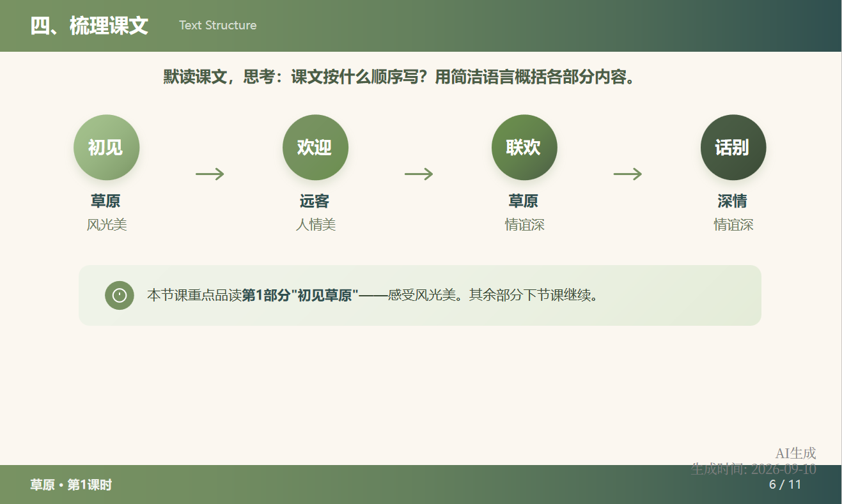
Task: Click the footer text 草原 · 第1课时
Action: click(x=71, y=485)
